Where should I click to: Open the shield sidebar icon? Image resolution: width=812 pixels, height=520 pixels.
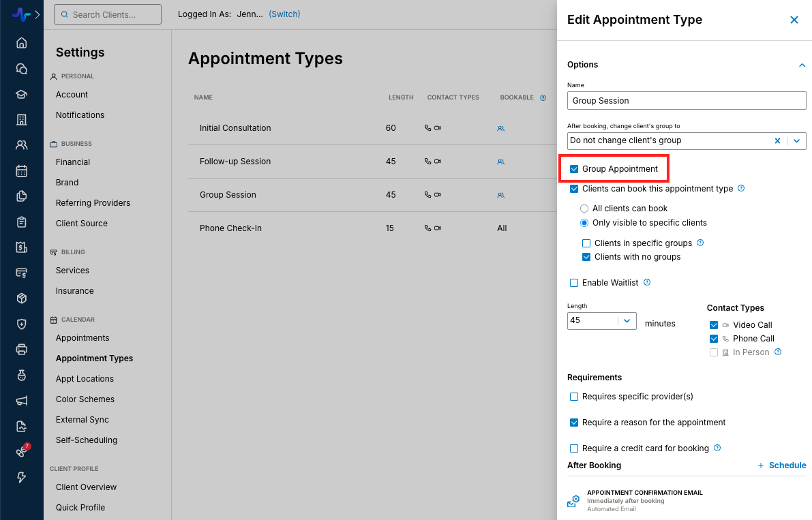coord(21,324)
